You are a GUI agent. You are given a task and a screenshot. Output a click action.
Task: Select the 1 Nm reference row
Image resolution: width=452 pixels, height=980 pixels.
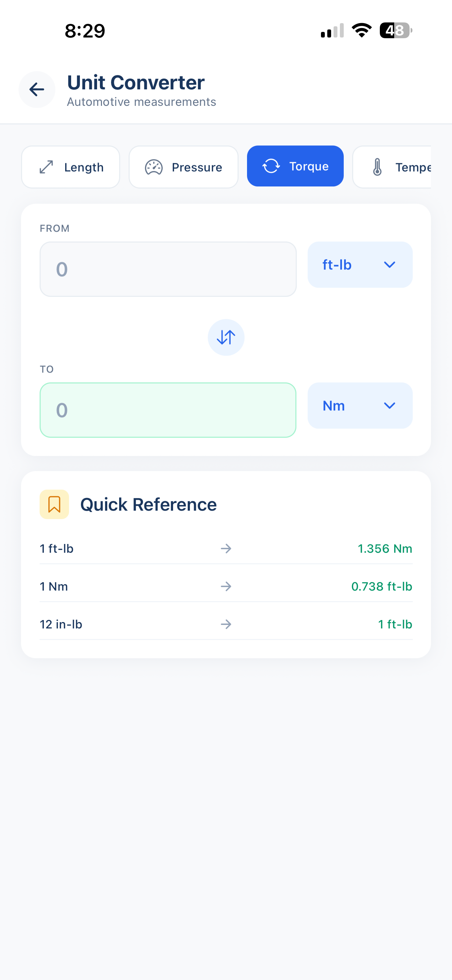[x=226, y=586]
